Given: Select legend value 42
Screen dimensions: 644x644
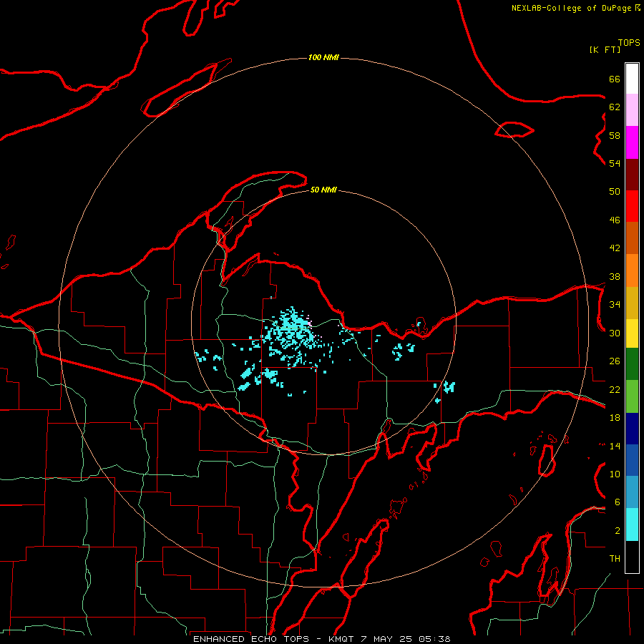Looking at the screenshot, I should [615, 248].
